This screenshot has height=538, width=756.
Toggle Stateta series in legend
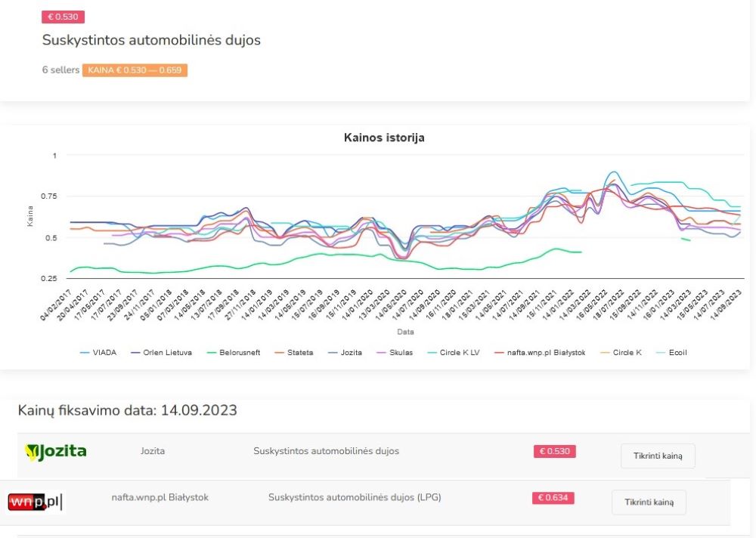click(x=296, y=352)
